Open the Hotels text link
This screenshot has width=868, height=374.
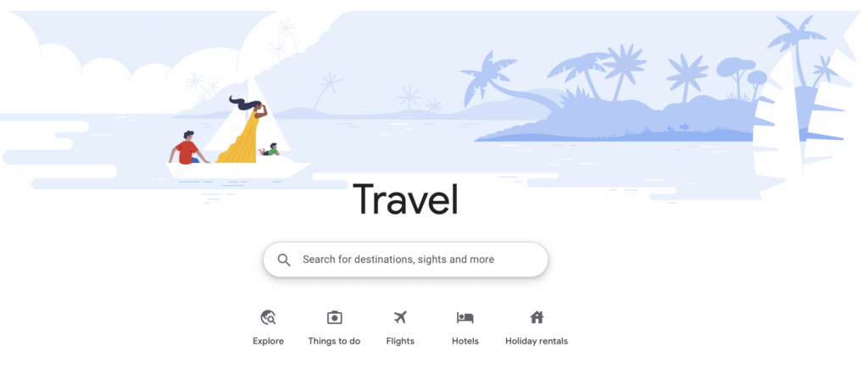(x=465, y=341)
